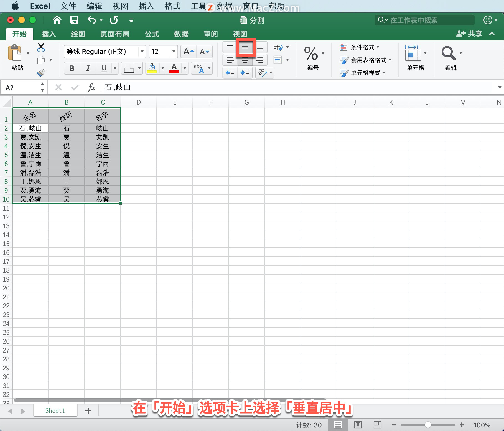The height and width of the screenshot is (431, 504).
Task: Toggle Bold formatting
Action: point(72,68)
